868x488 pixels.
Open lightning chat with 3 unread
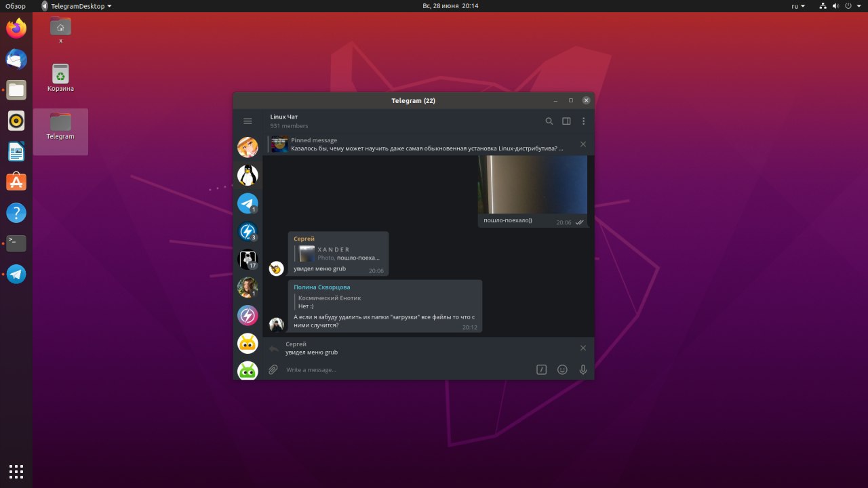pyautogui.click(x=248, y=232)
